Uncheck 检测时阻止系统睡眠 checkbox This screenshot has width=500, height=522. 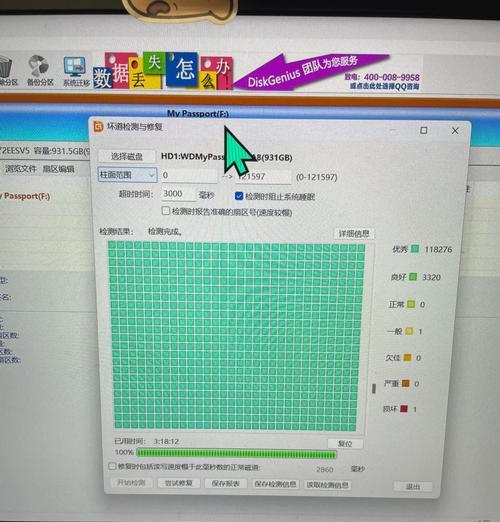click(x=239, y=196)
